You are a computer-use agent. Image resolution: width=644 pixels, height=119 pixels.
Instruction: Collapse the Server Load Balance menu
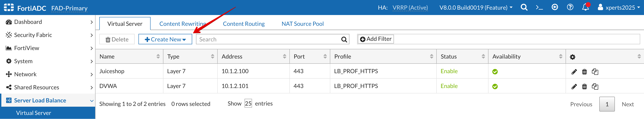(x=48, y=100)
